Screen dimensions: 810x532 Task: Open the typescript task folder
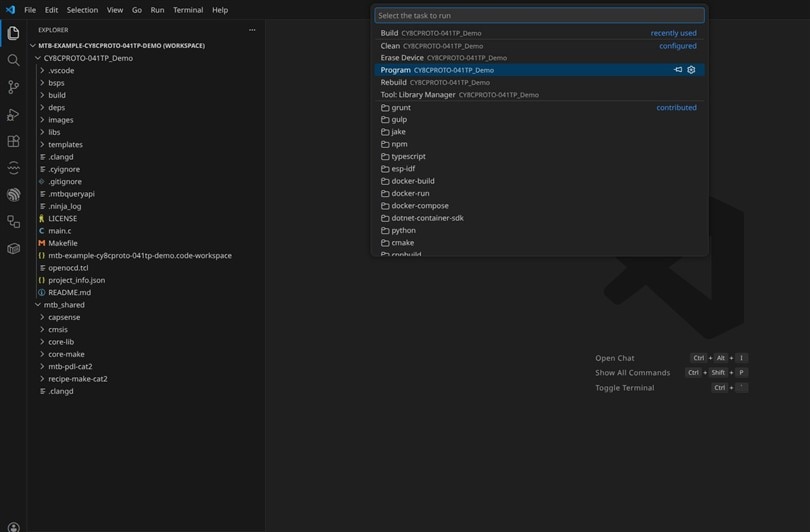coord(539,157)
